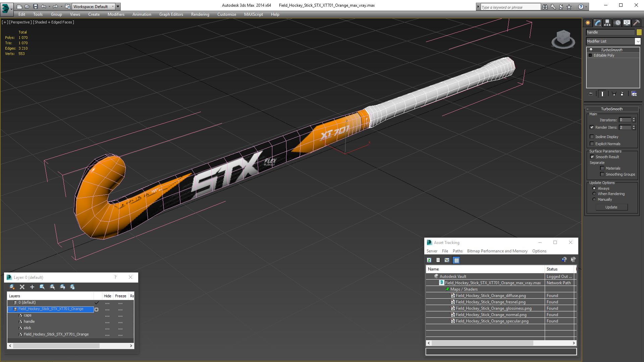Select When Rendering update option
This screenshot has width=644, height=362.
(594, 194)
